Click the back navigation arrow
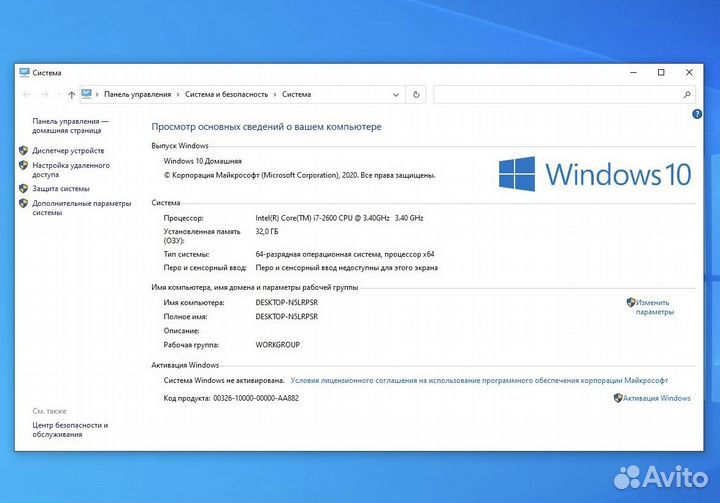720x503 pixels. [x=26, y=94]
